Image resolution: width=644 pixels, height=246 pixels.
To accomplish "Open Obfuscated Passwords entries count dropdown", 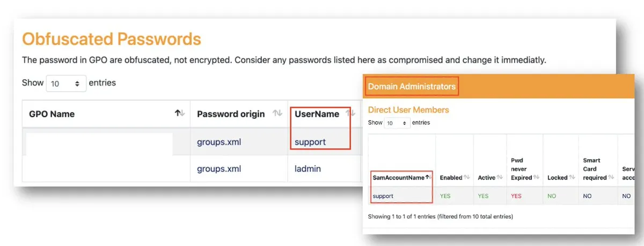I will coord(67,84).
